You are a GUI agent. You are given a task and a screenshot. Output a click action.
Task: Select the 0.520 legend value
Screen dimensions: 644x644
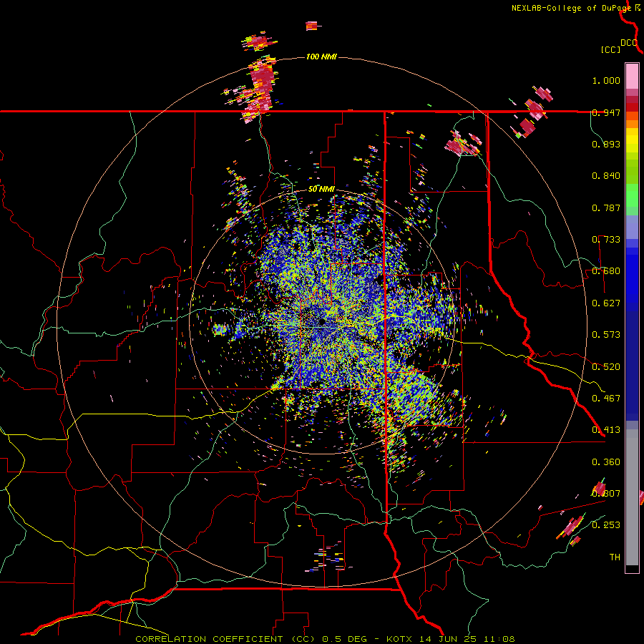tap(606, 366)
